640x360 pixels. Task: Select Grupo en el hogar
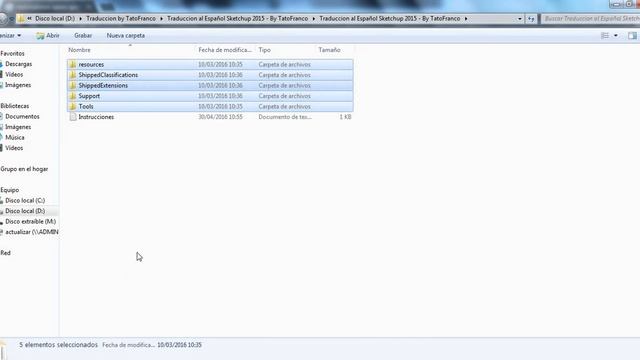click(24, 169)
